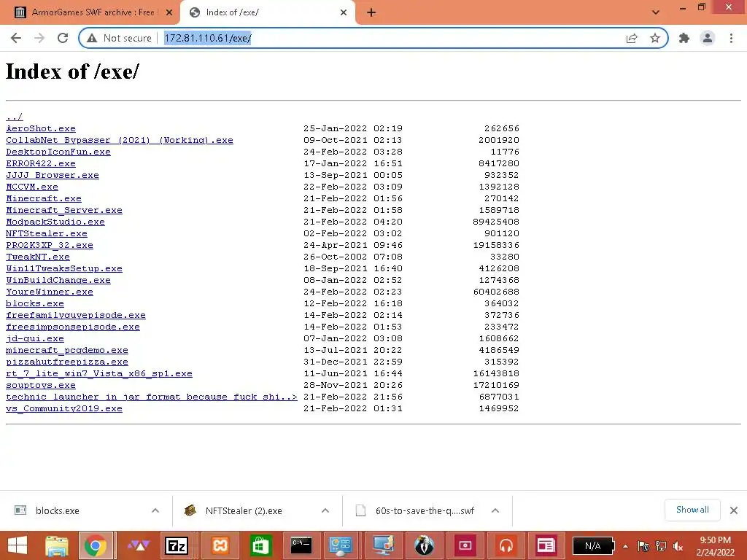The image size is (747, 560).
Task: Open pizzahutfreepizza.exe link
Action: [x=66, y=362]
